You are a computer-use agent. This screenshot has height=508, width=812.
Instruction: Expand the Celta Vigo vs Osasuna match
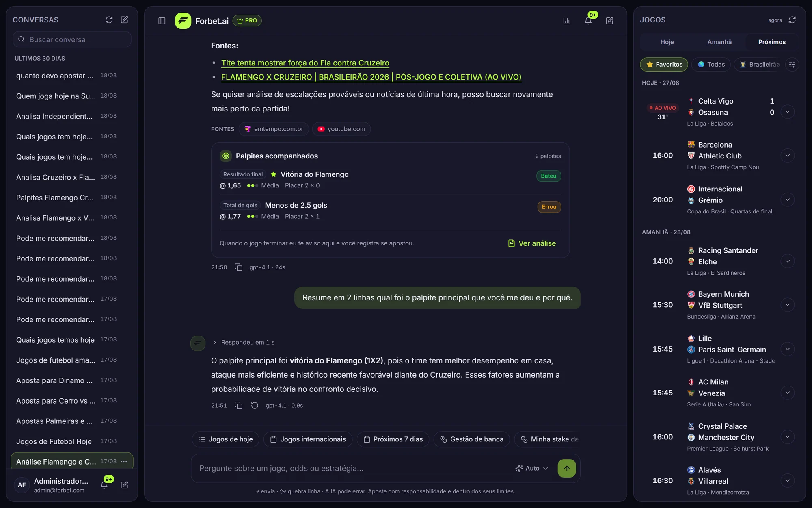tap(787, 112)
